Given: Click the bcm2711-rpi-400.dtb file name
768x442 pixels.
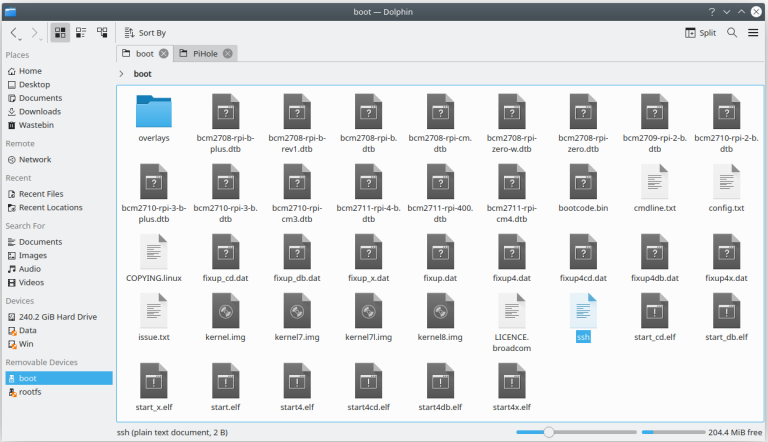Looking at the screenshot, I should point(440,213).
